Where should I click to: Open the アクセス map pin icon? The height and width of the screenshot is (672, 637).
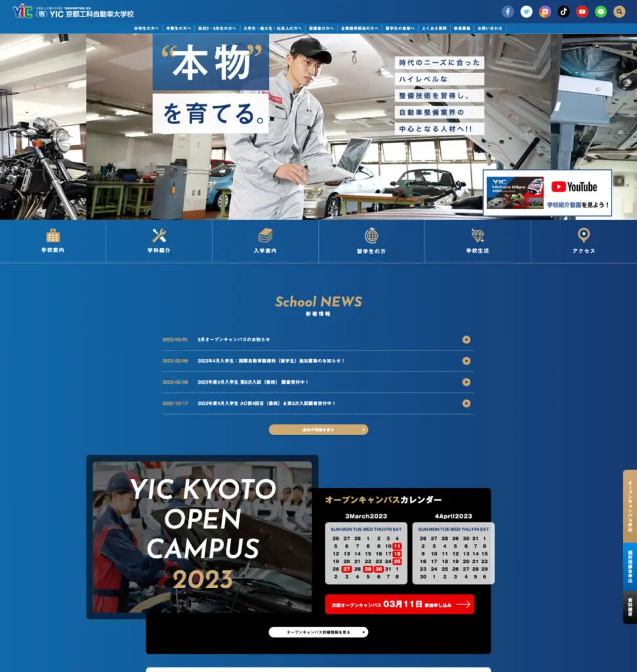[x=583, y=236]
